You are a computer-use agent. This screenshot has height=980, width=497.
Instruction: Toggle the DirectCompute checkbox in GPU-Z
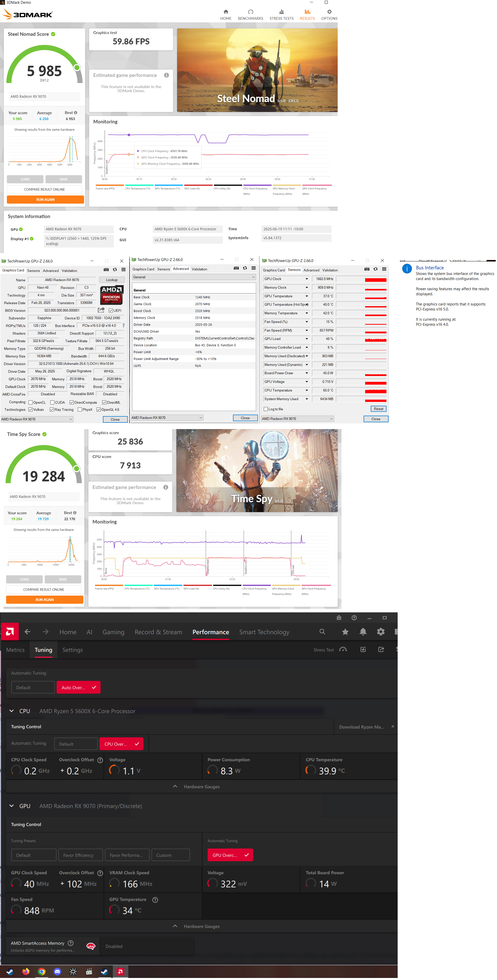click(x=72, y=402)
